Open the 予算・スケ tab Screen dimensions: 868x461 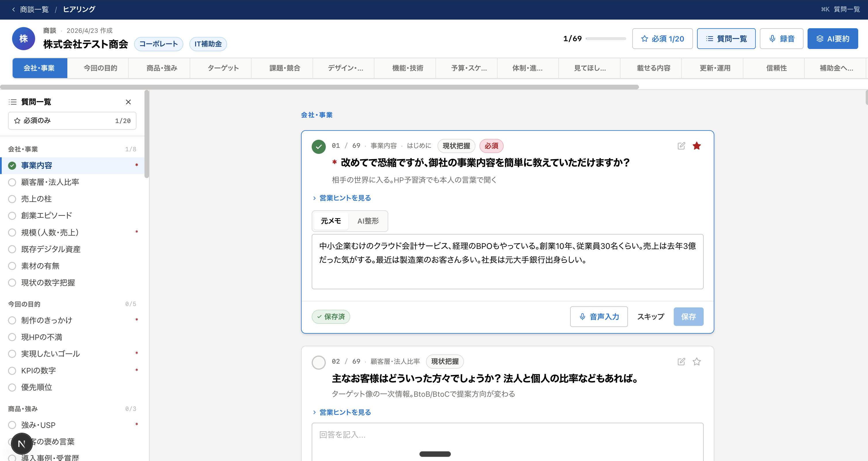(x=467, y=68)
